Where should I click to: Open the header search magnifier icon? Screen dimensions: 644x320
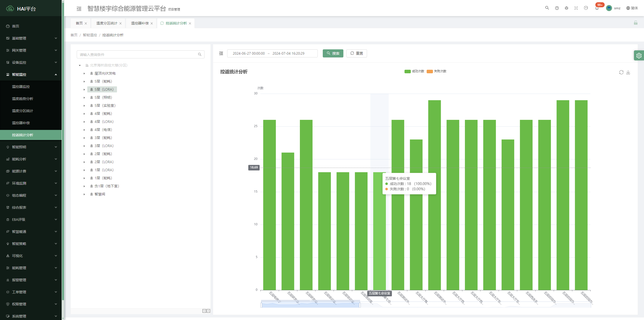click(x=547, y=8)
